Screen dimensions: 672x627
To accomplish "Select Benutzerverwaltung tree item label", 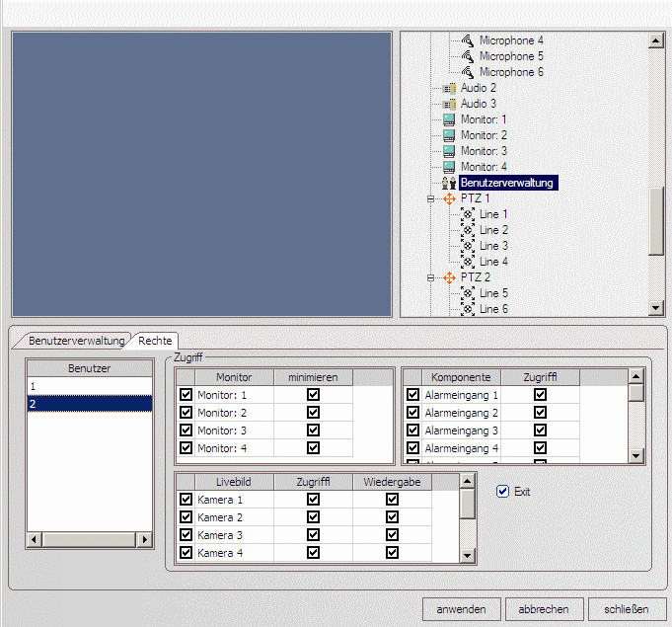I will click(x=508, y=183).
